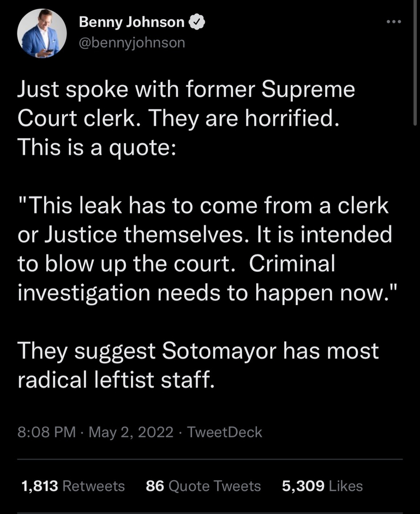Open the three-dot more options menu
The height and width of the screenshot is (514, 420).
[x=392, y=22]
